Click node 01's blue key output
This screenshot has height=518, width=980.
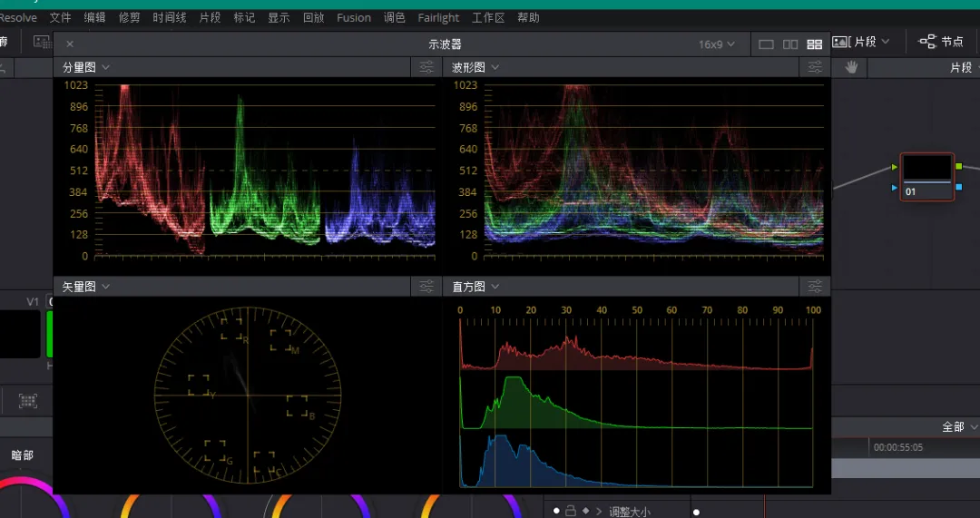[x=959, y=187]
